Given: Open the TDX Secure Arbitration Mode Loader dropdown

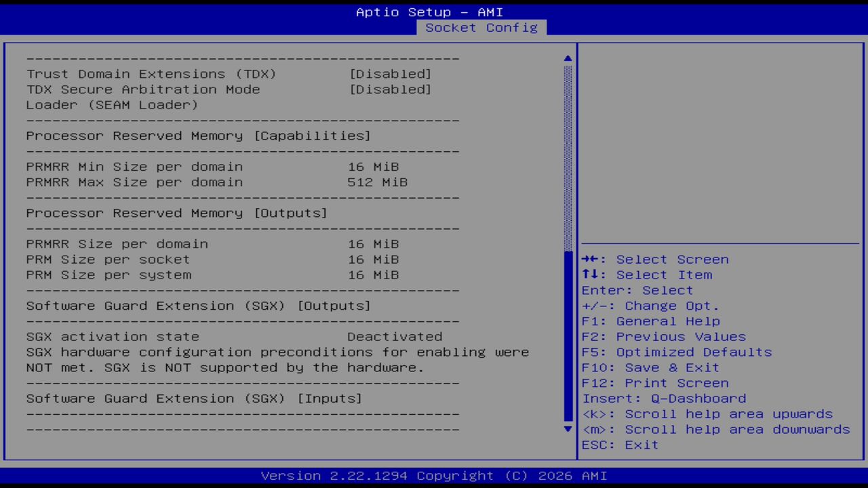Looking at the screenshot, I should tap(392, 89).
